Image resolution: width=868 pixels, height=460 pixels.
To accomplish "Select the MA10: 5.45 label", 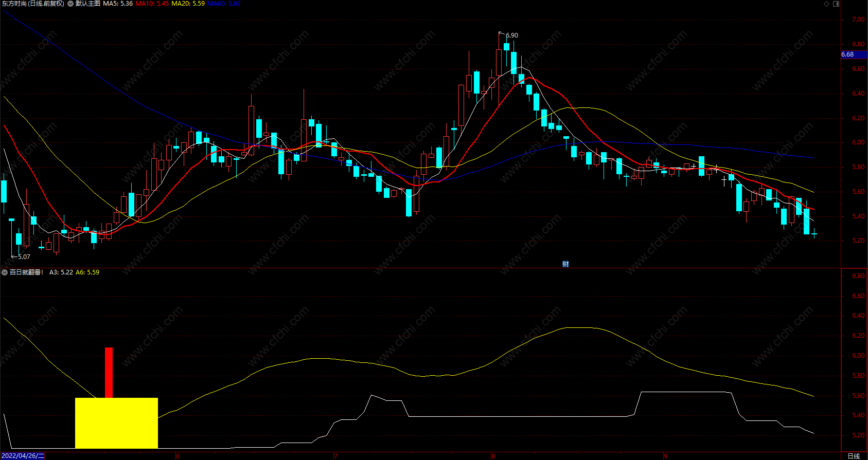I will pyautogui.click(x=152, y=4).
